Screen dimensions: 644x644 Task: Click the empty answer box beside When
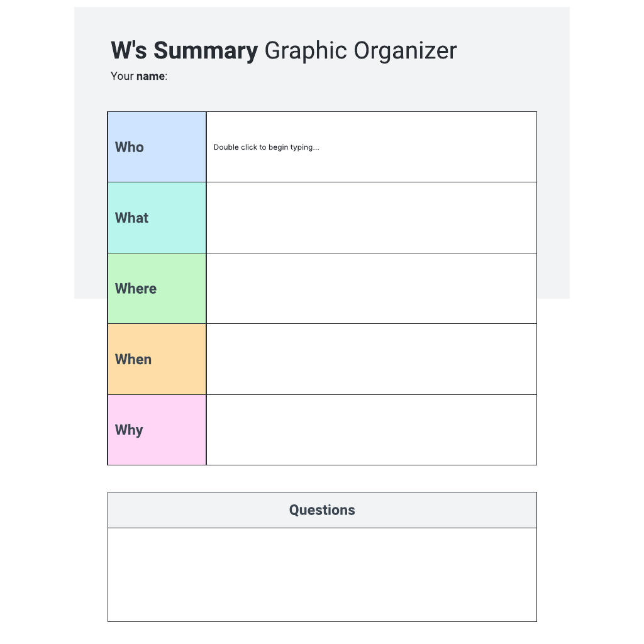pos(371,359)
